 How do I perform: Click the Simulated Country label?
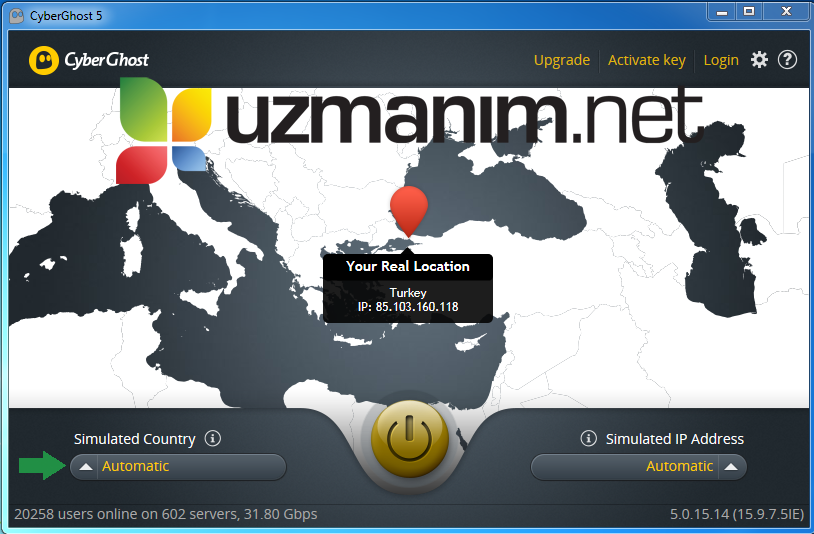(134, 439)
